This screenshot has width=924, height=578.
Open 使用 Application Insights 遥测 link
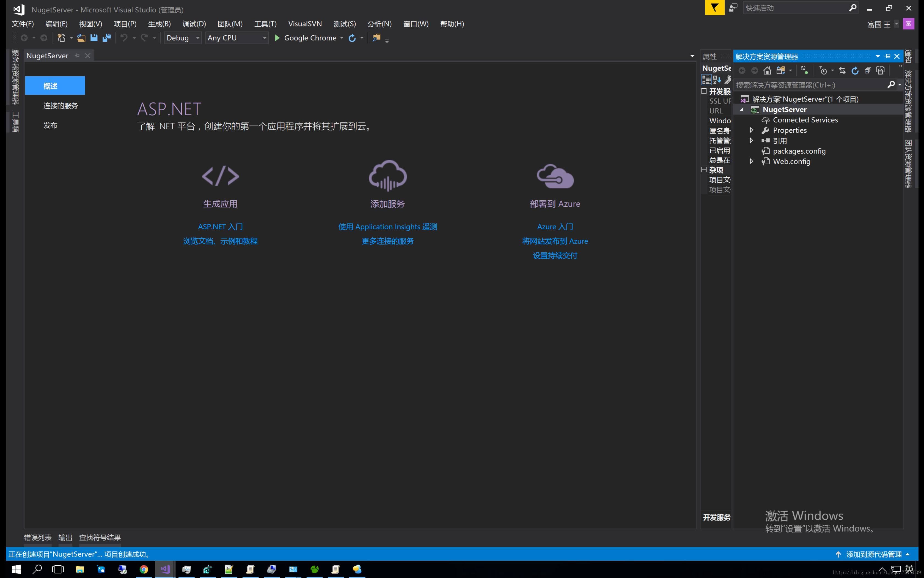(x=387, y=227)
